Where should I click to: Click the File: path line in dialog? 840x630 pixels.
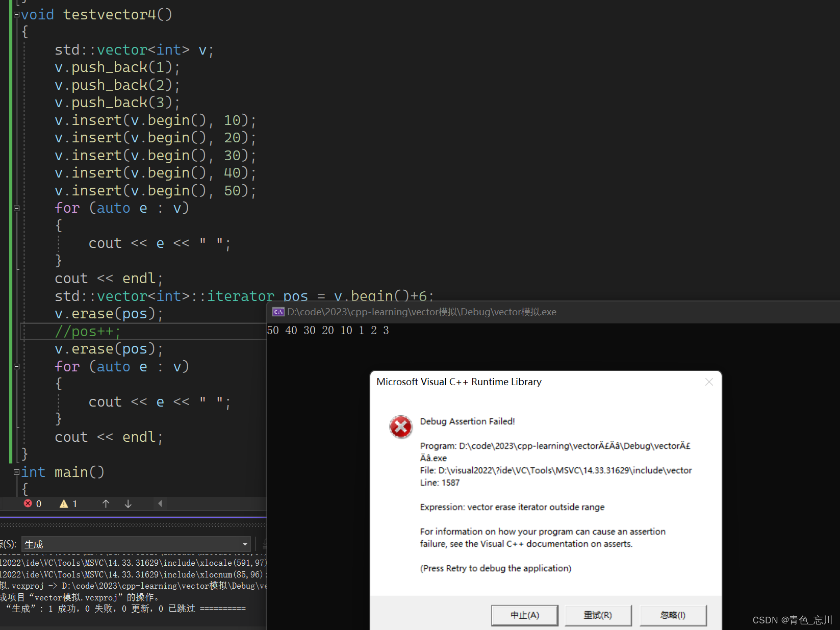[556, 470]
